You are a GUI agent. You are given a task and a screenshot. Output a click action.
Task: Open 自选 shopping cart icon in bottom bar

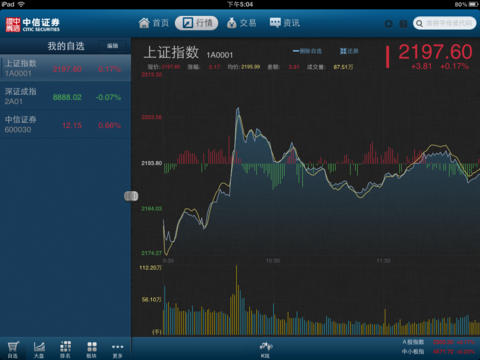pos(13,349)
